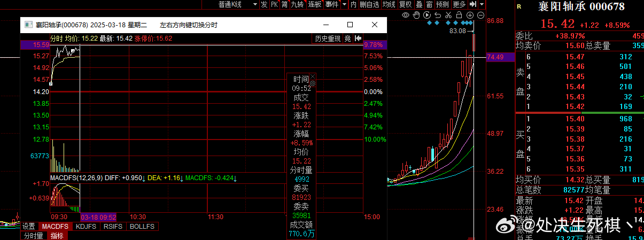644x240 pixels.
Task: Toggle the padlock lock icon
Action: [459, 15]
